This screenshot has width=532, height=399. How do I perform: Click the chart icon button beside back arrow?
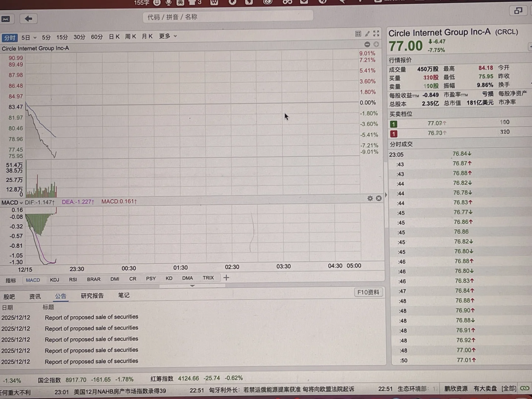[x=6, y=19]
